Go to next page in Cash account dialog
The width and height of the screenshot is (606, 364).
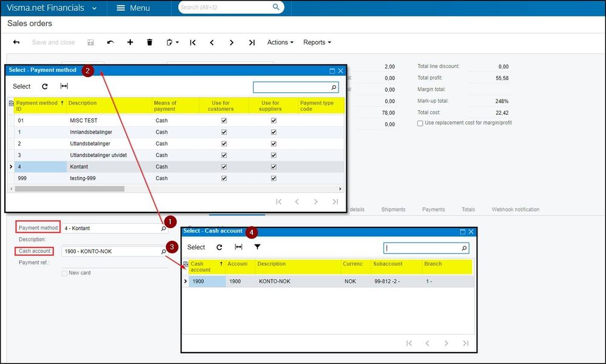point(446,343)
